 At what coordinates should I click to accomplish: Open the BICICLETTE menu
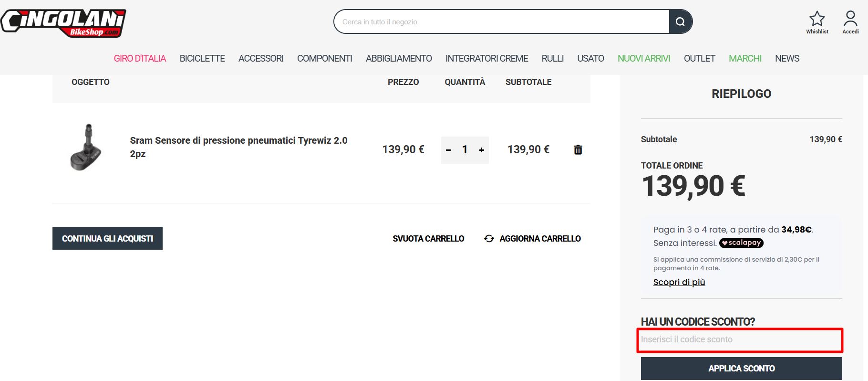[202, 58]
